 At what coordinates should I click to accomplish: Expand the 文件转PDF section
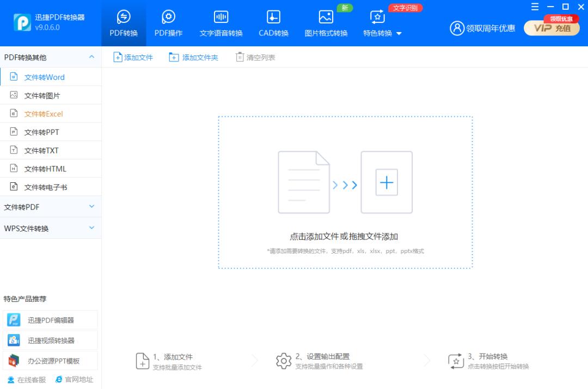click(x=51, y=207)
